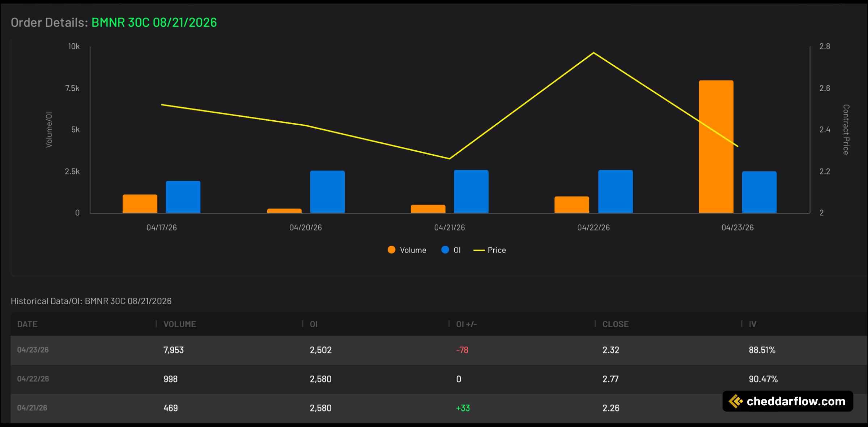Toggle the OI legend item
The width and height of the screenshot is (868, 427).
451,250
